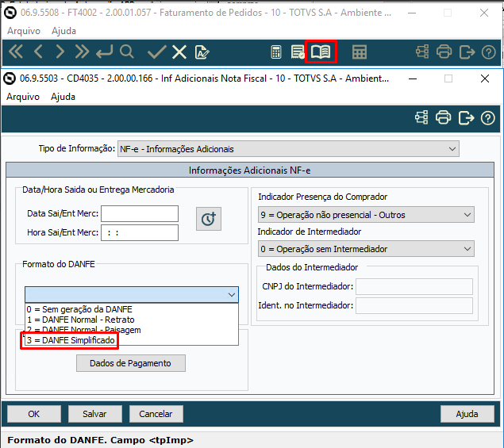
Task: Open Arquivo menu in Inf Adicionais window
Action: pyautogui.click(x=23, y=97)
